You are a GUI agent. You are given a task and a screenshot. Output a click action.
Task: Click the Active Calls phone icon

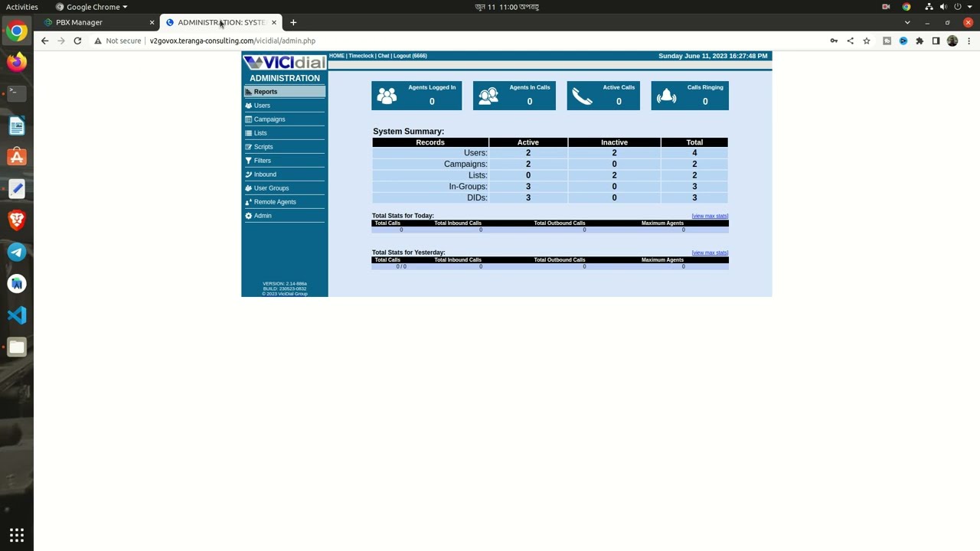coord(582,96)
